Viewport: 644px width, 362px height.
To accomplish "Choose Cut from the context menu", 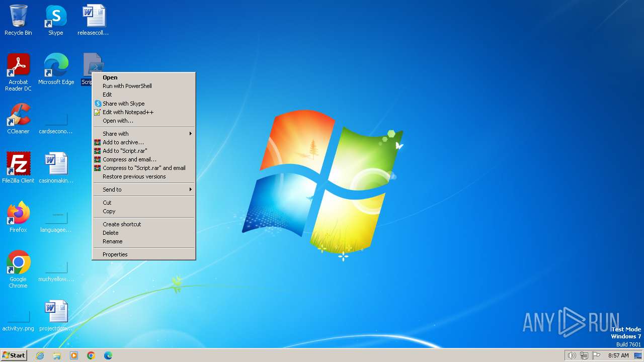I will click(144, 203).
